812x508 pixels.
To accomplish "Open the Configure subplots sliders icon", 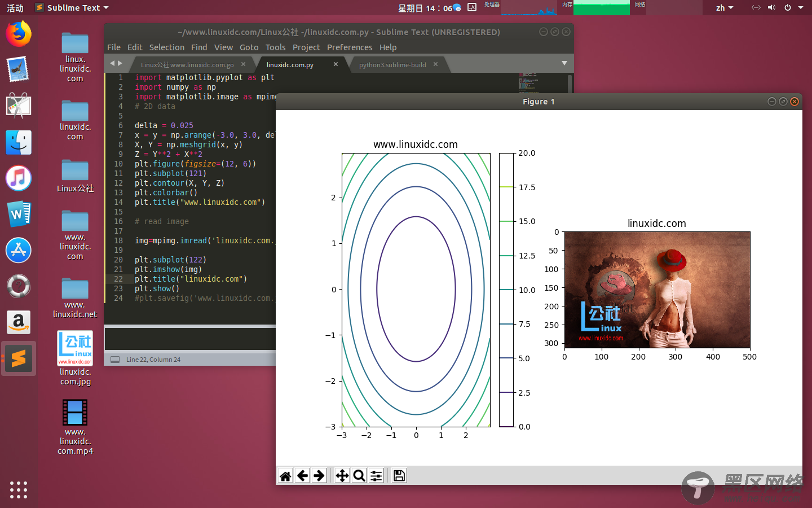I will [376, 476].
